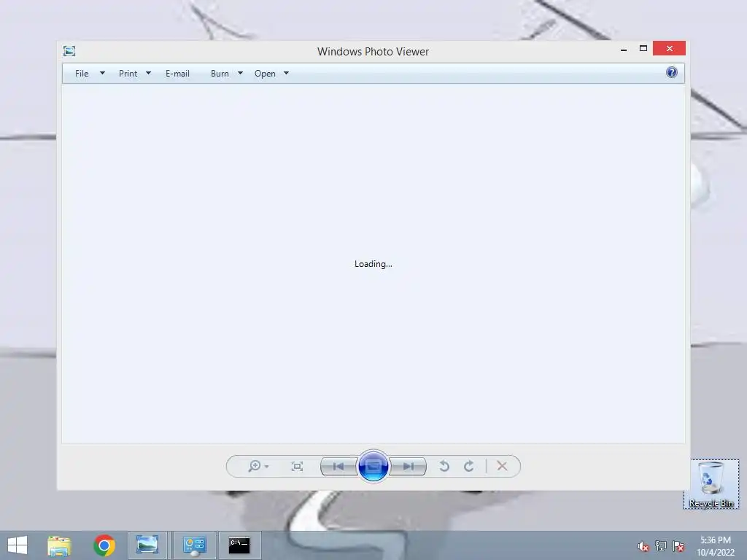Image resolution: width=747 pixels, height=560 pixels.
Task: Open the Print menu
Action: tap(128, 74)
